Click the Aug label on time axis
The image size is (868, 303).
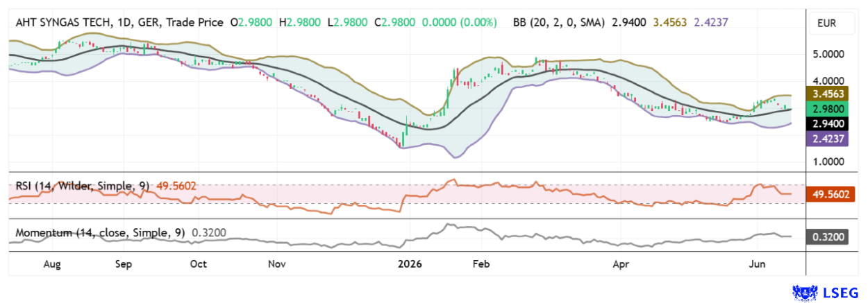click(52, 264)
